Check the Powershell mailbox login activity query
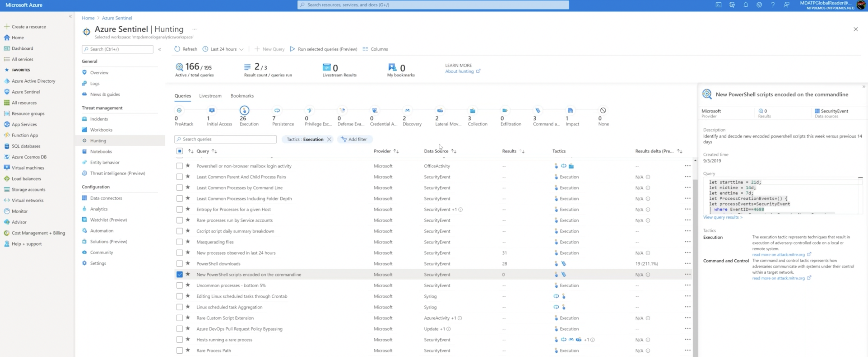The image size is (868, 357). (180, 166)
